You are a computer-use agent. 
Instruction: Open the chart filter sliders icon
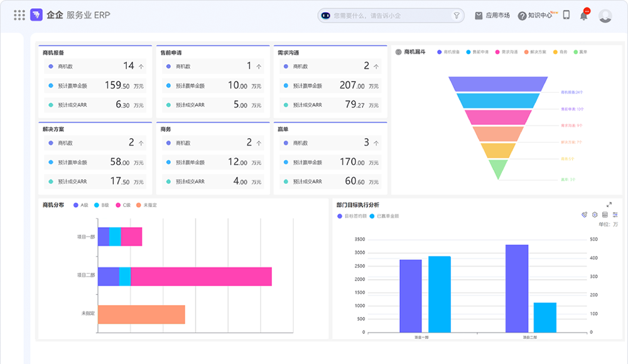coord(615,215)
